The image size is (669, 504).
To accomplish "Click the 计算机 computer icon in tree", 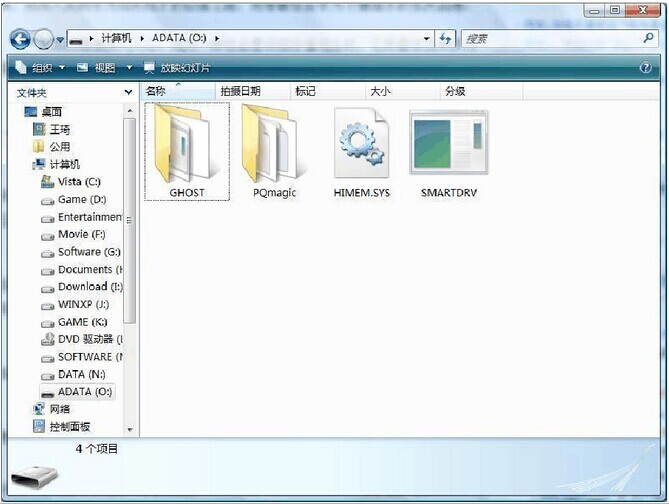I will [x=39, y=164].
